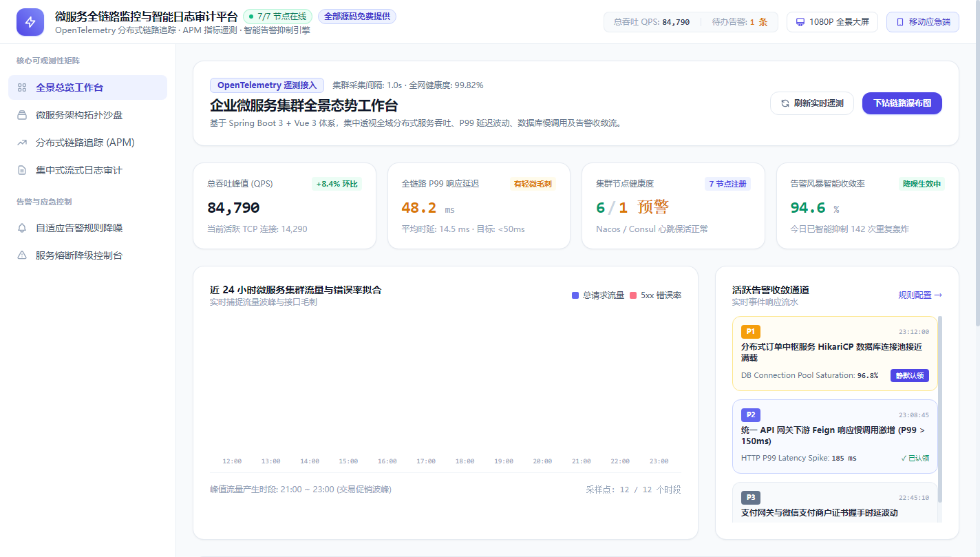Click the OpenTelemetry 遥测接入 tag
The height and width of the screenshot is (557, 980).
(267, 85)
